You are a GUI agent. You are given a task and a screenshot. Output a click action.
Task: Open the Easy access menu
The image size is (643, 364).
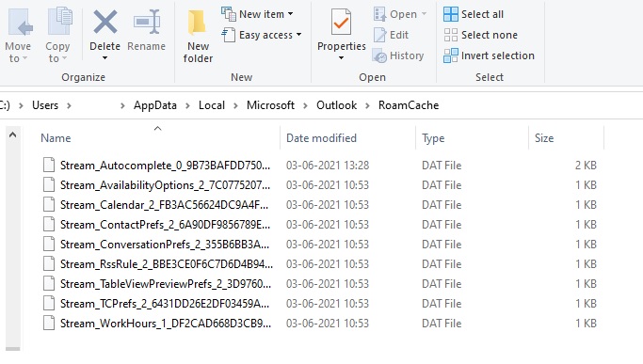[262, 35]
